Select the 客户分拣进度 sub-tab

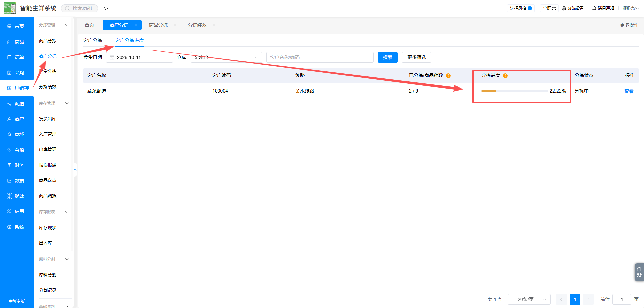pos(129,40)
